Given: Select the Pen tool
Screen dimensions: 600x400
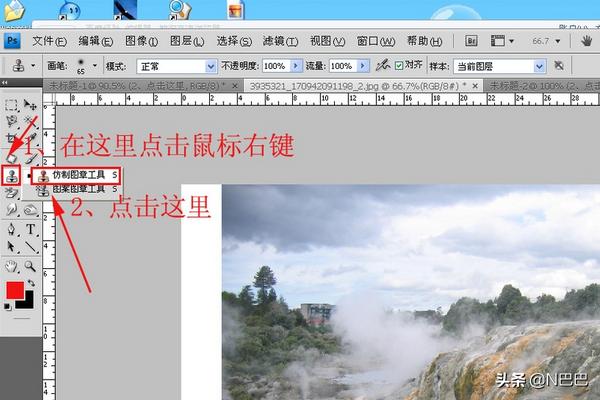Looking at the screenshot, I should coord(11,229).
